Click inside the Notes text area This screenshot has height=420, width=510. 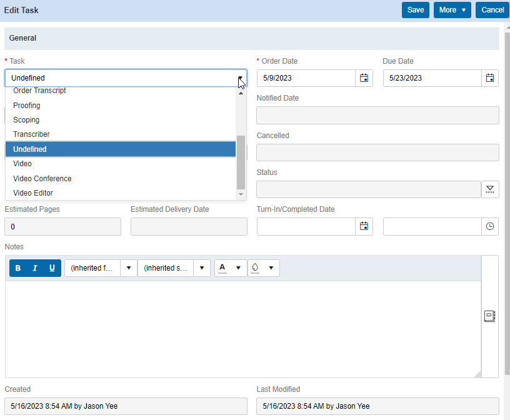pos(242,328)
